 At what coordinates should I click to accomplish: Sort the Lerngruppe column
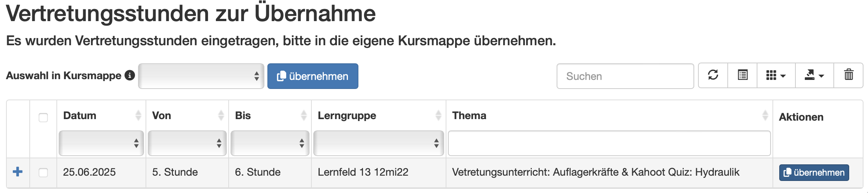point(438,115)
